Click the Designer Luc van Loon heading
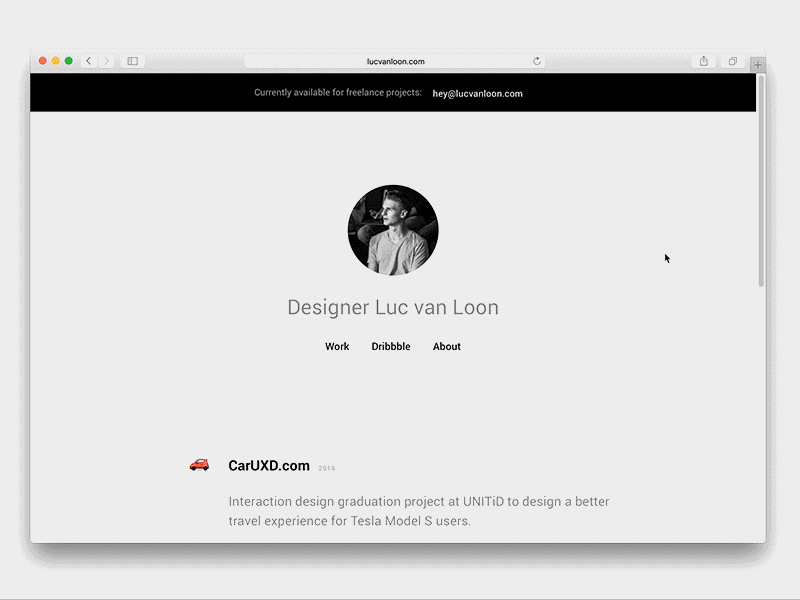This screenshot has height=600, width=800. coord(392,307)
